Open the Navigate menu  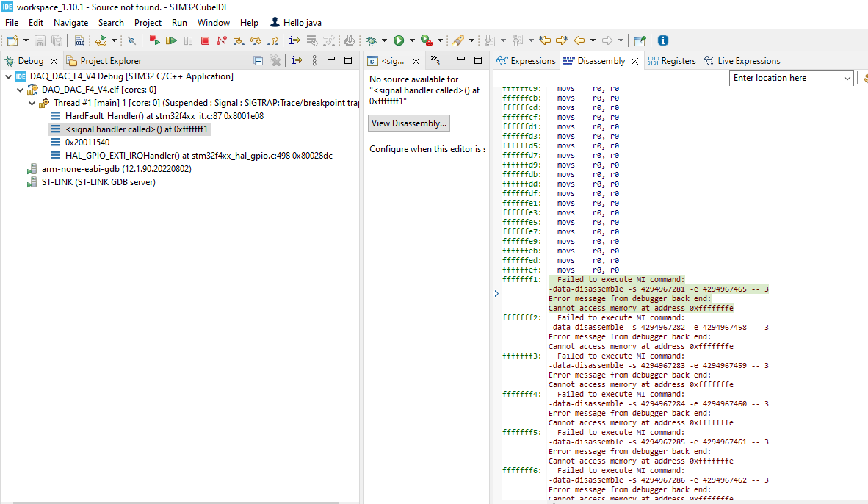tap(70, 23)
